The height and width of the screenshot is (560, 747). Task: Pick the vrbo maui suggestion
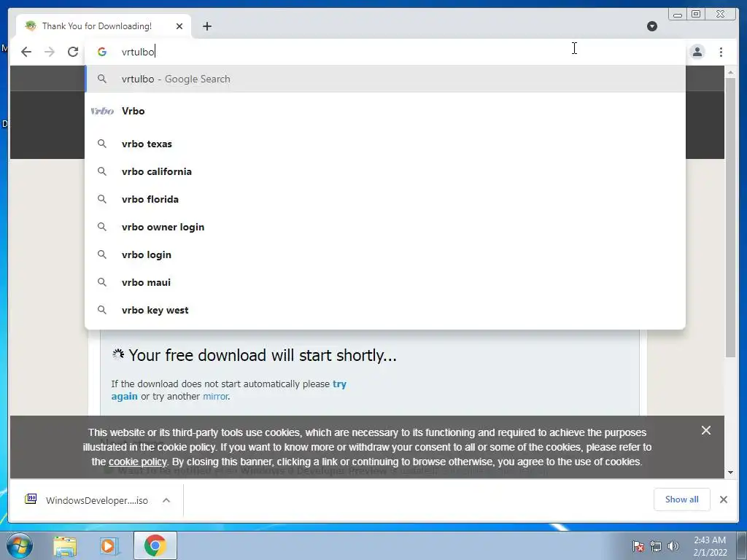[385, 282]
